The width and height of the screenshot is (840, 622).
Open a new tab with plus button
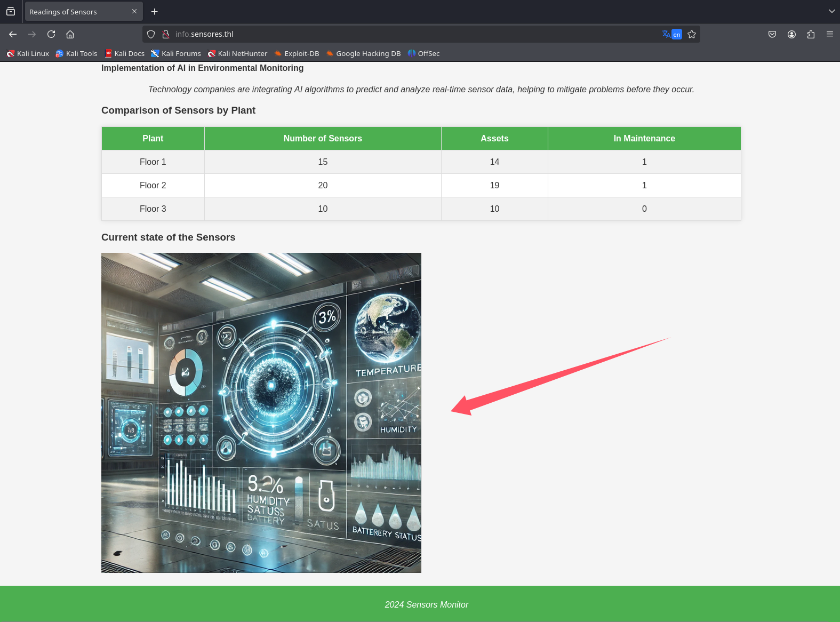pyautogui.click(x=155, y=12)
